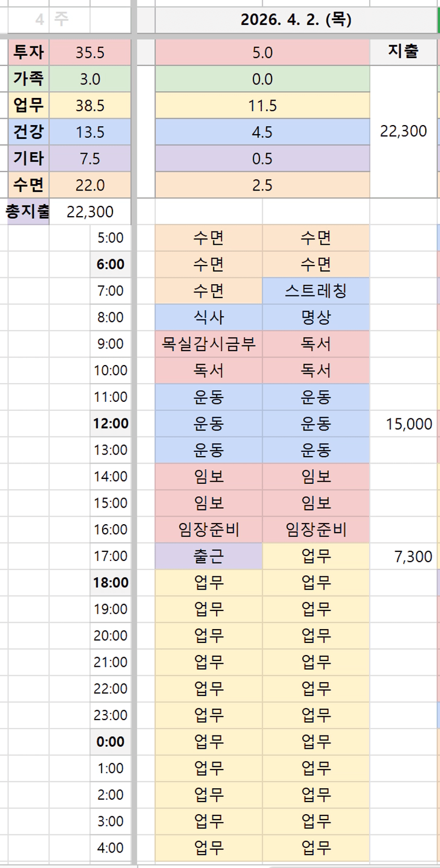Click the 15,000 expense cell

point(408,424)
